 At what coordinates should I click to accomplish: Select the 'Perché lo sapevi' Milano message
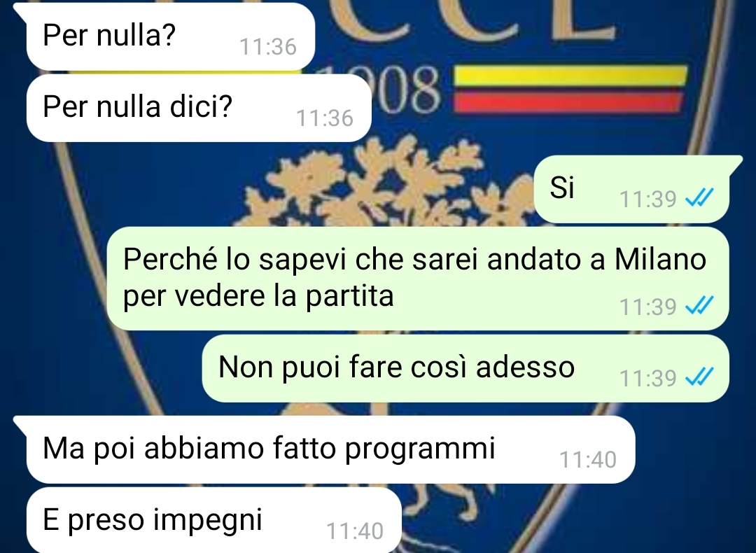tap(417, 278)
